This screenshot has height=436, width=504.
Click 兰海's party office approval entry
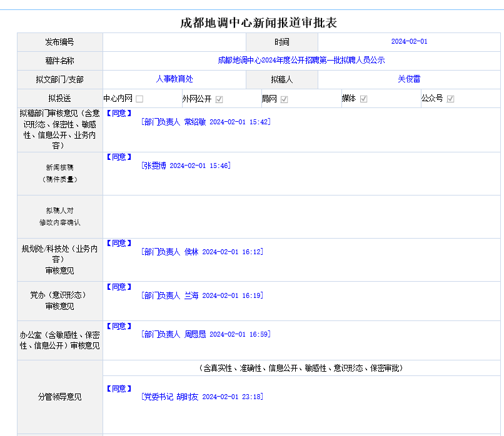(x=202, y=295)
